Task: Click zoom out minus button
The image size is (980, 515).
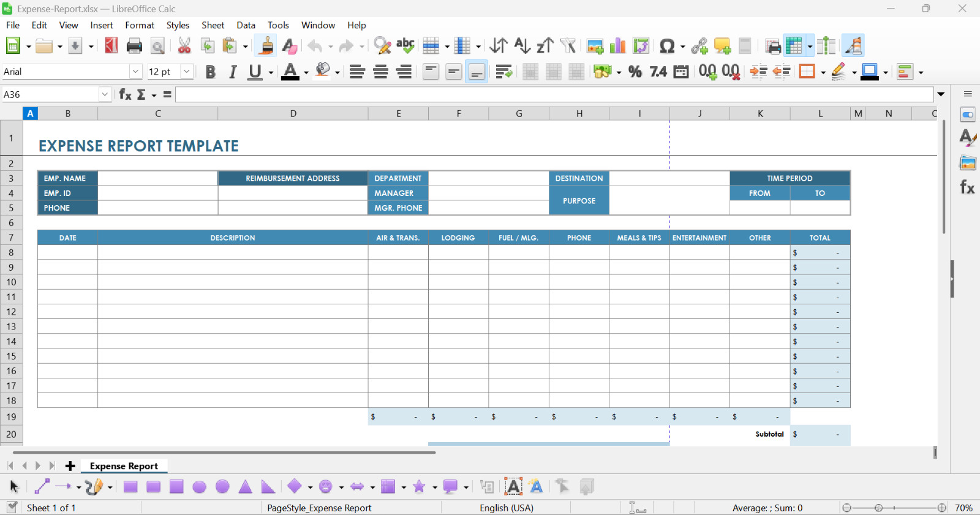Action: (x=846, y=508)
